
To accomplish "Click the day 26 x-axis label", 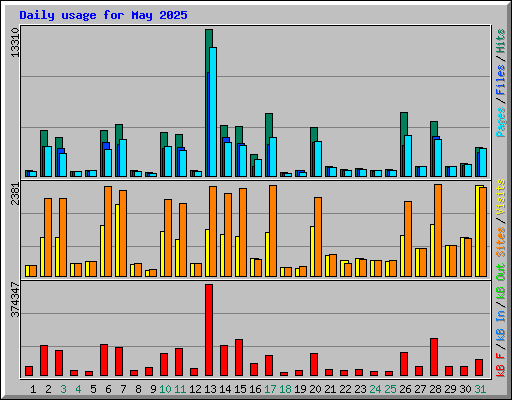I will pyautogui.click(x=405, y=389).
